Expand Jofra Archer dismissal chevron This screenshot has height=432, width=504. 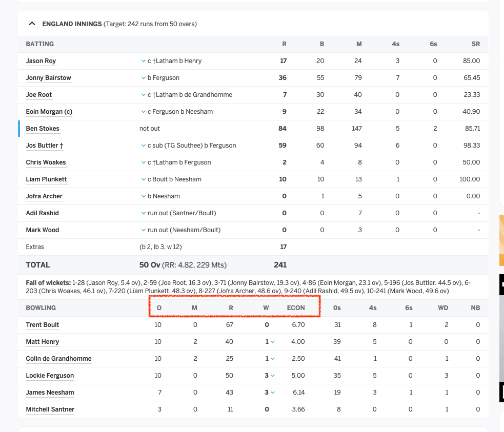[x=144, y=196]
